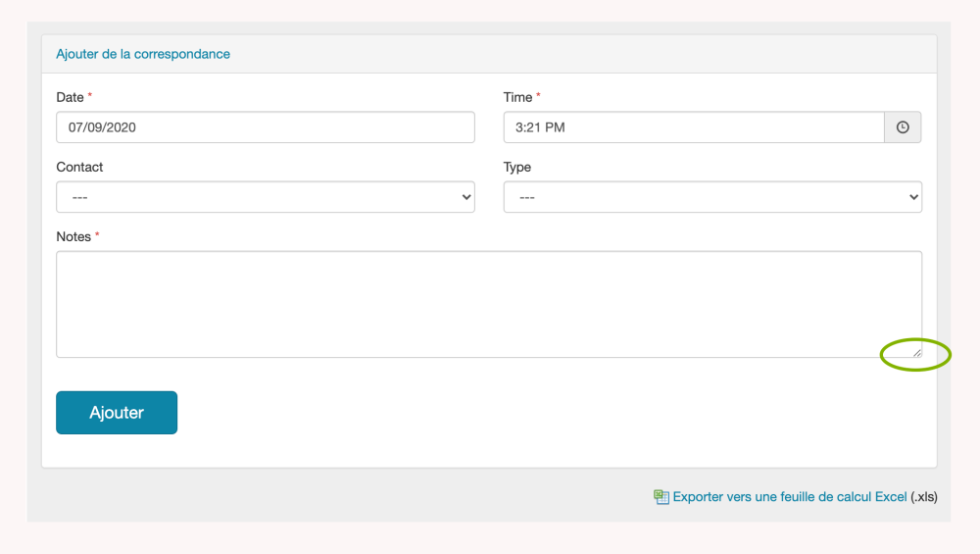
Task: Expand the Type select box
Action: click(712, 197)
